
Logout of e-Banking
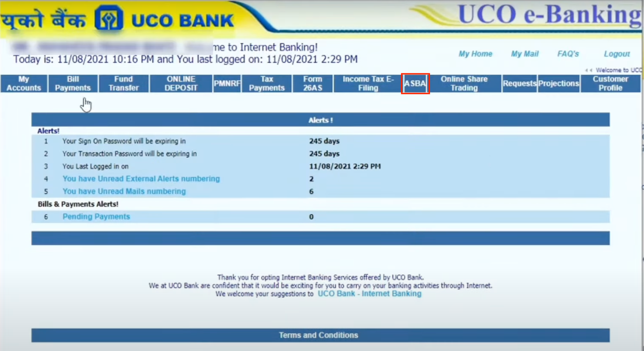click(x=617, y=54)
